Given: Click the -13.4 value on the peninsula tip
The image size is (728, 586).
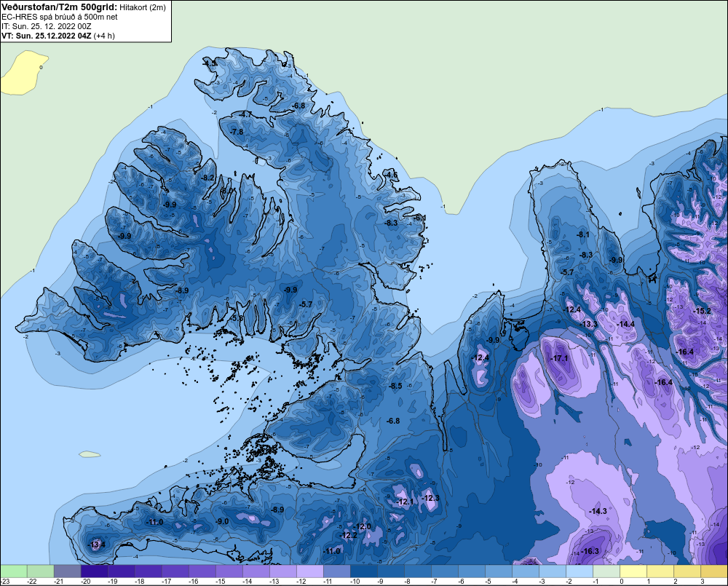Looking at the screenshot, I should (97, 545).
